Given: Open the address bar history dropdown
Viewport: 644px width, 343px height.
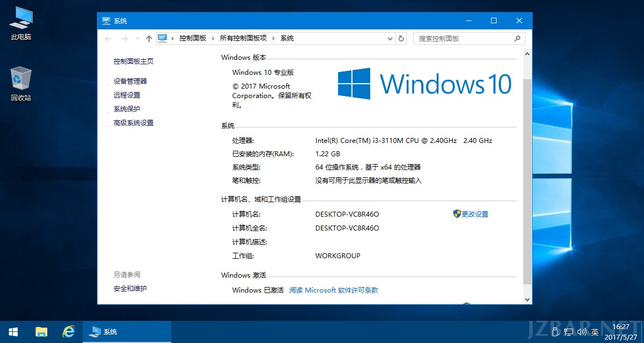Looking at the screenshot, I should tap(390, 39).
